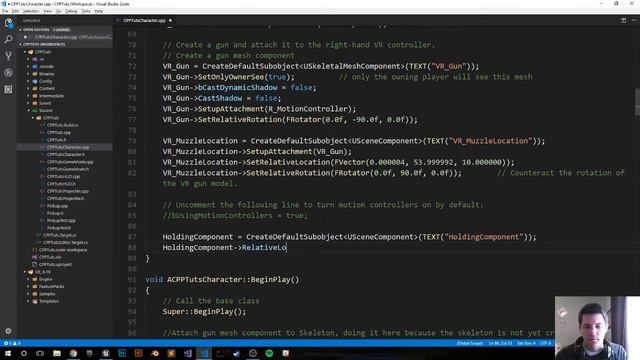640x360 pixels.
Task: Collapse the top CPPTuts root folder
Action: tap(42, 52)
